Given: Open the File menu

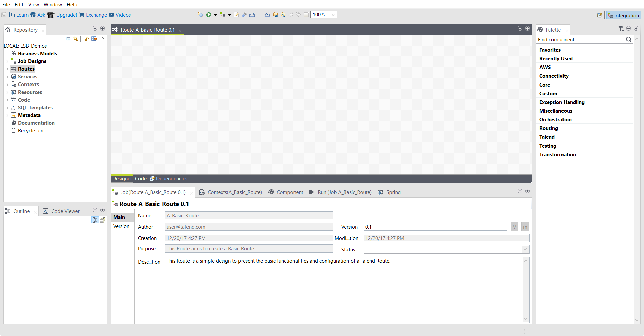Looking at the screenshot, I should coord(6,5).
